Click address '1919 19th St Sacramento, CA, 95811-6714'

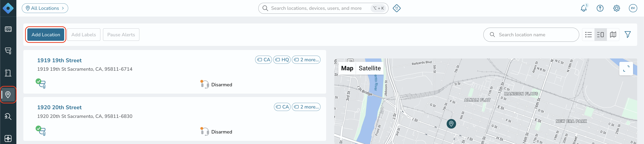[85, 69]
